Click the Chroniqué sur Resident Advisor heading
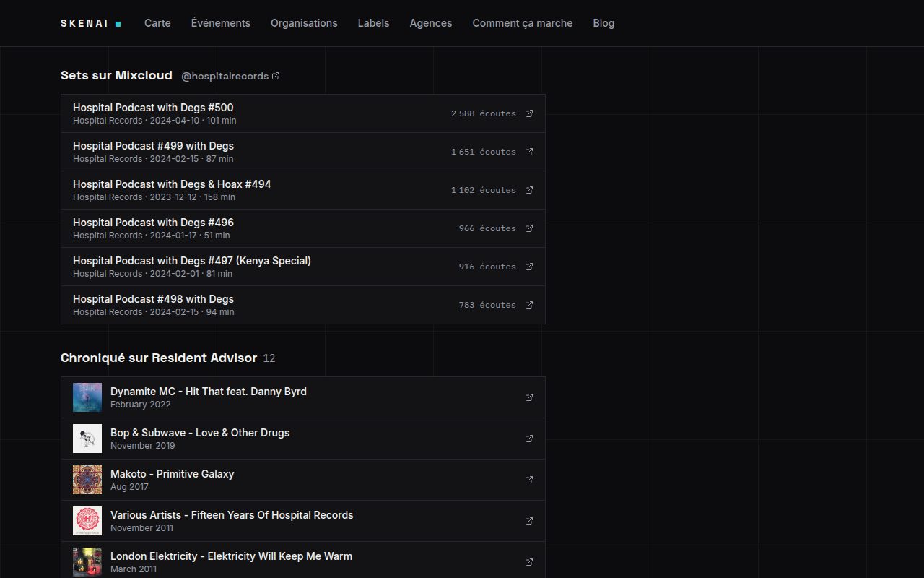 pos(159,358)
